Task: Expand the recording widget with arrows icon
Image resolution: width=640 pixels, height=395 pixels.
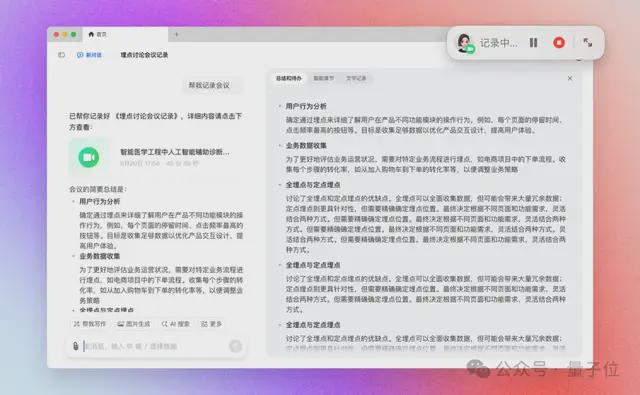Action: point(587,42)
